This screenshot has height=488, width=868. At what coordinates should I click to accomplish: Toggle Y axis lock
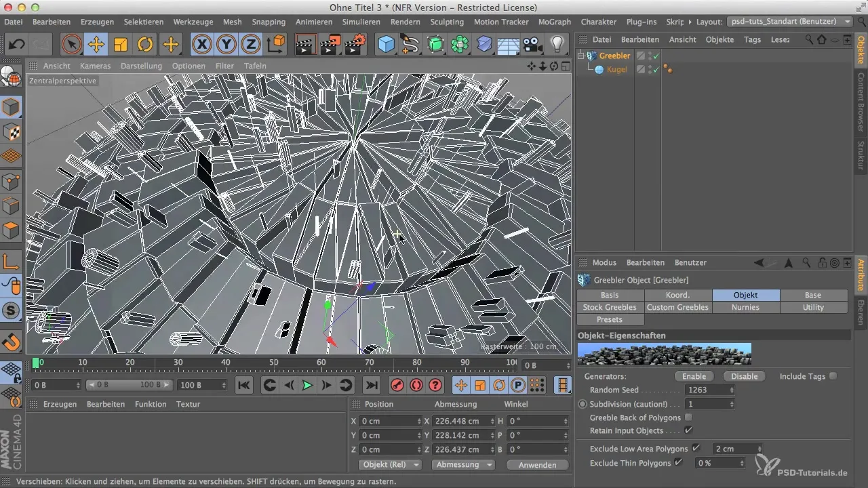[x=226, y=45]
